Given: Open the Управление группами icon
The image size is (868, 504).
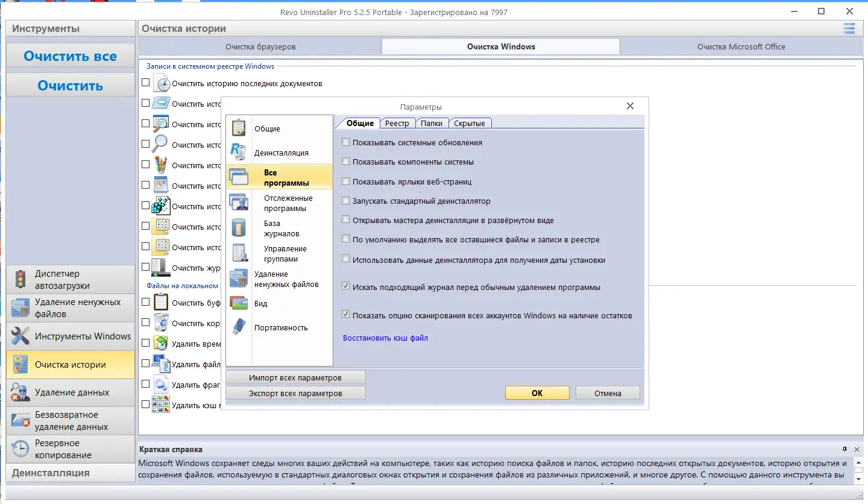Looking at the screenshot, I should click(x=239, y=253).
